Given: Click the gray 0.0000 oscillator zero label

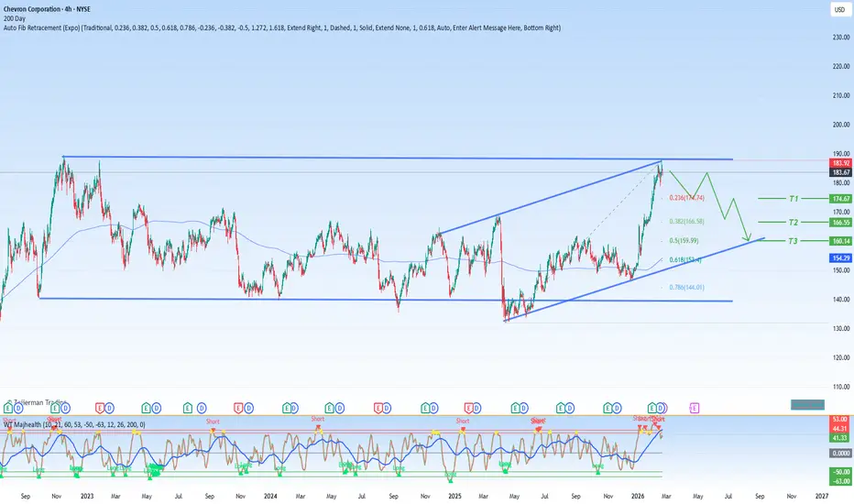Looking at the screenshot, I should [840, 454].
